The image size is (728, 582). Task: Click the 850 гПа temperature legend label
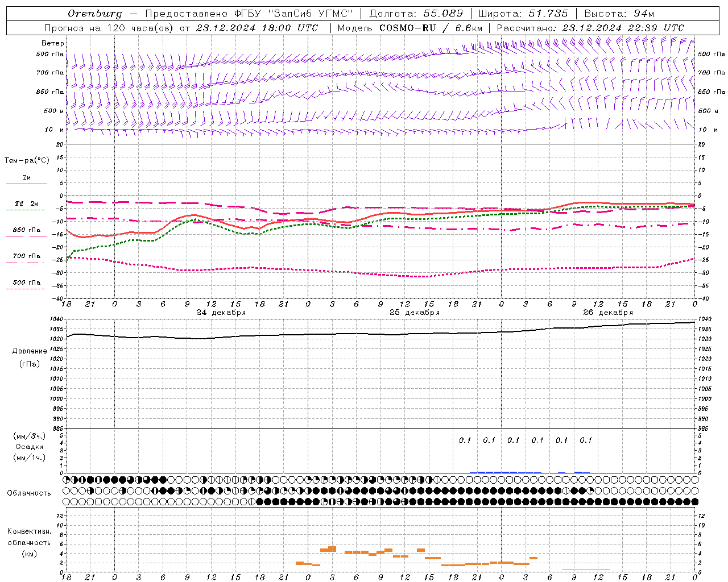pos(27,230)
